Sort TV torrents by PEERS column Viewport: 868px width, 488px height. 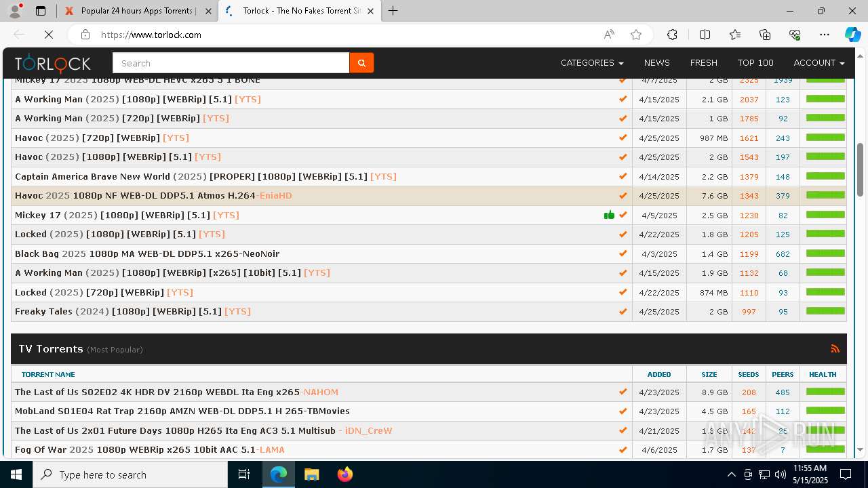[x=783, y=374]
